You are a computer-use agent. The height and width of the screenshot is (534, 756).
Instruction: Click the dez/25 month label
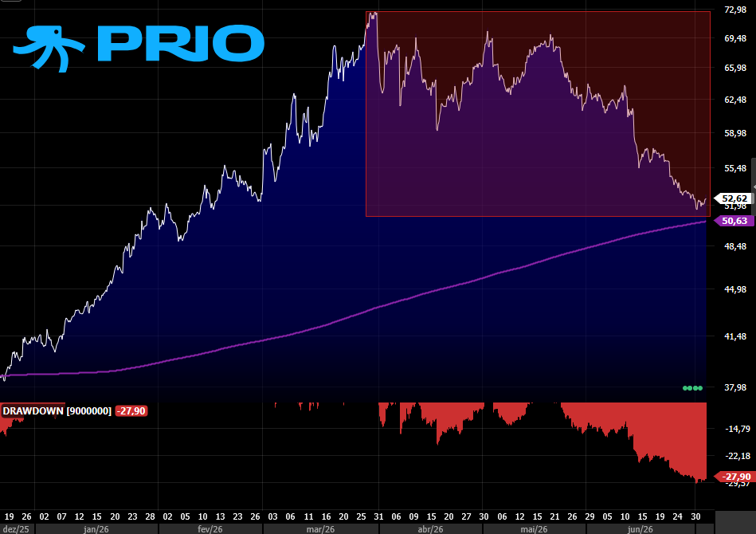[16, 529]
